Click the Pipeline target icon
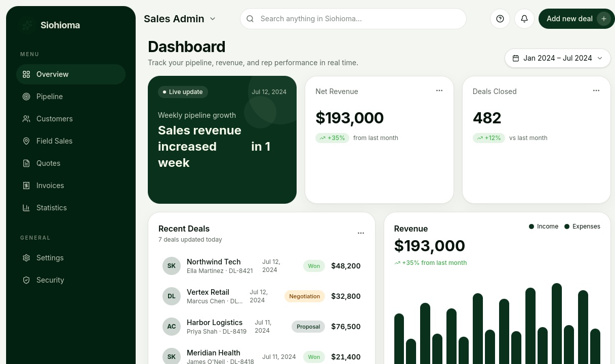615x364 pixels. [26, 97]
